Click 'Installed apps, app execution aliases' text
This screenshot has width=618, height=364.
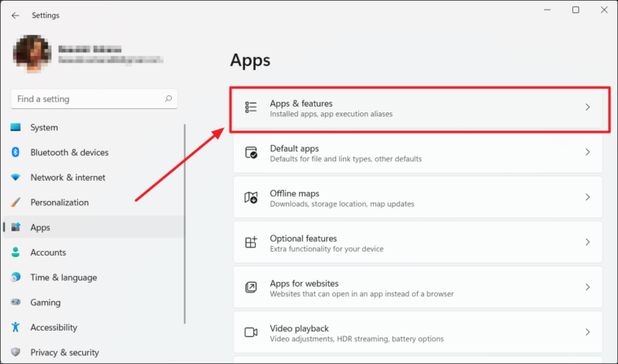[x=331, y=114]
